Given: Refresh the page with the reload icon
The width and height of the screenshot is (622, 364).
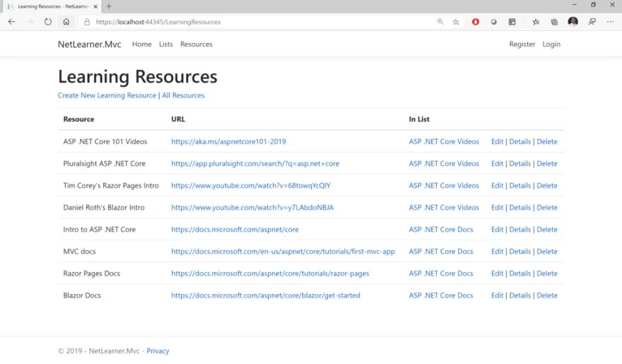Looking at the screenshot, I should pos(48,22).
